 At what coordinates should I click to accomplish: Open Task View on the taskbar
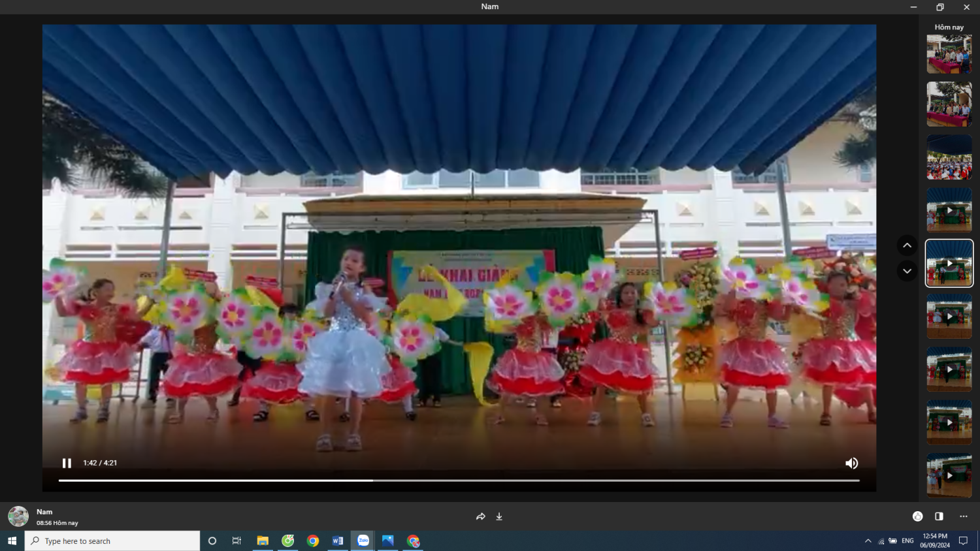click(237, 541)
